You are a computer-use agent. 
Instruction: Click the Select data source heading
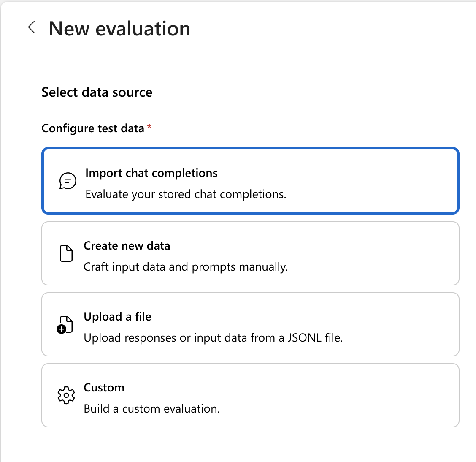tap(97, 92)
